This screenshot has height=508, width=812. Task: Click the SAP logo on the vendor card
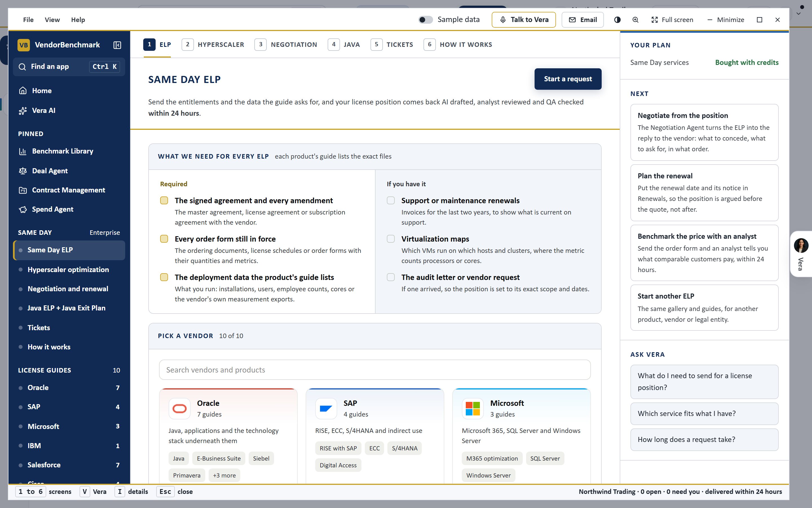click(x=326, y=409)
